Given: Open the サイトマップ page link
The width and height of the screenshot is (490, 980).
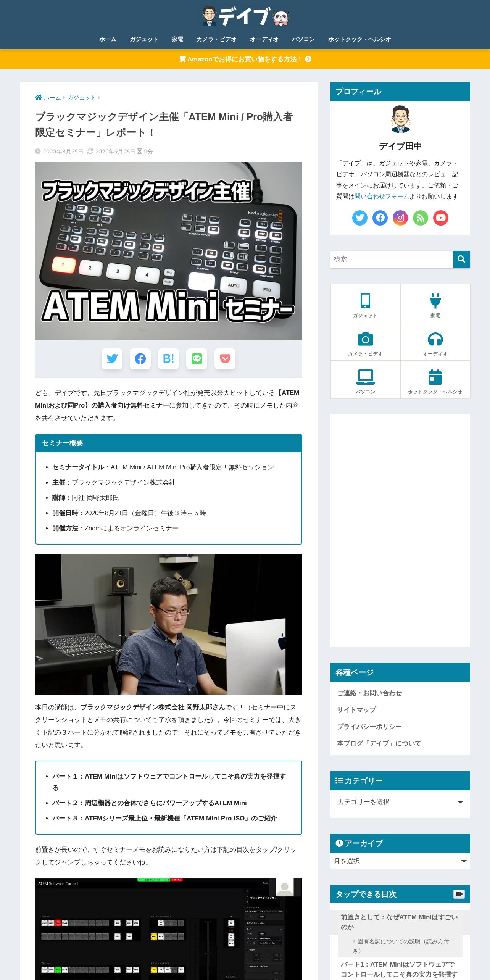Looking at the screenshot, I should 356,710.
